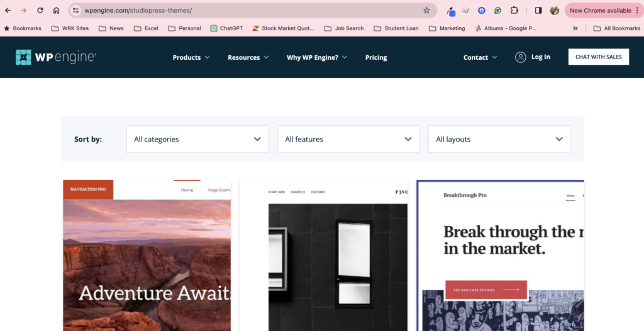The width and height of the screenshot is (644, 331).
Task: Open the Stock Market Quotes bookmark
Action: [283, 28]
